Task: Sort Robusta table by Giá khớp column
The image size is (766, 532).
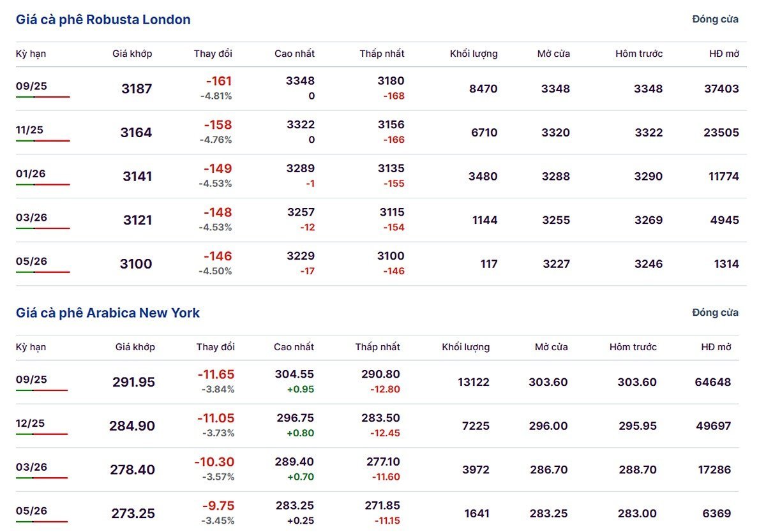Action: pyautogui.click(x=132, y=54)
